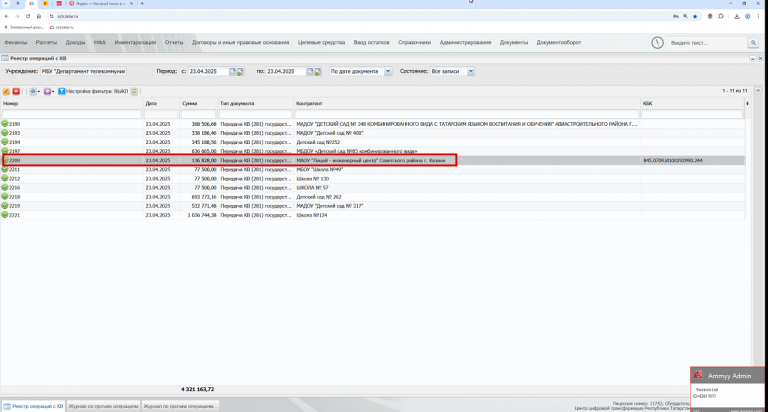
Task: Click the start date field 23.04.2025
Action: [x=208, y=72]
